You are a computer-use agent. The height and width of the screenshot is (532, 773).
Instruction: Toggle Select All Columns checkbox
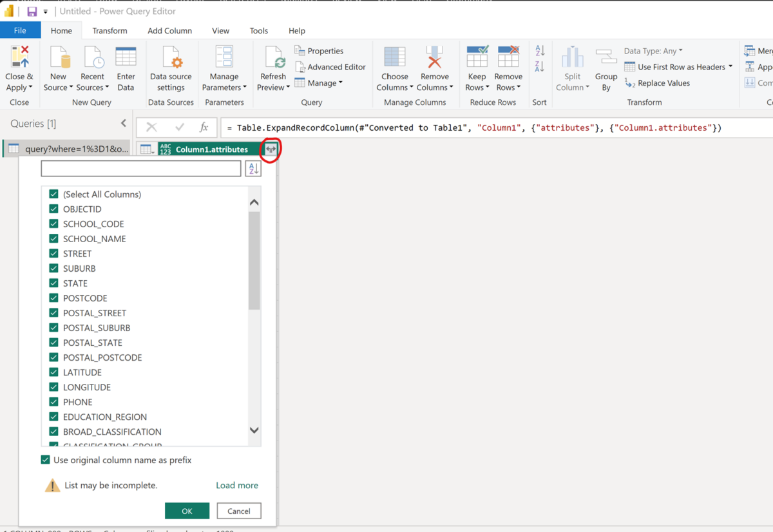[x=53, y=194]
